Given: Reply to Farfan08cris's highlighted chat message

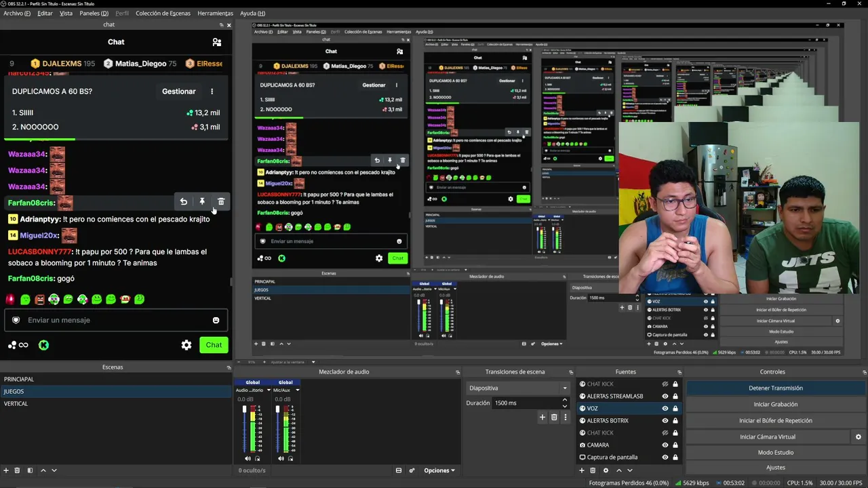Looking at the screenshot, I should (x=183, y=201).
